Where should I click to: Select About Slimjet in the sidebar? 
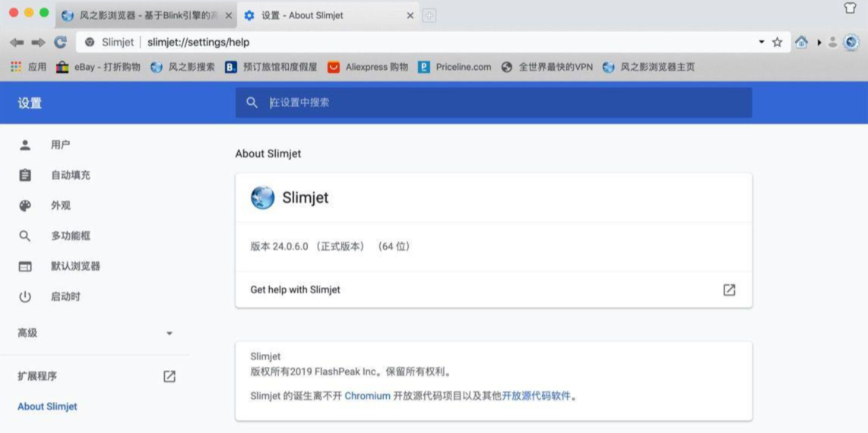tap(47, 406)
